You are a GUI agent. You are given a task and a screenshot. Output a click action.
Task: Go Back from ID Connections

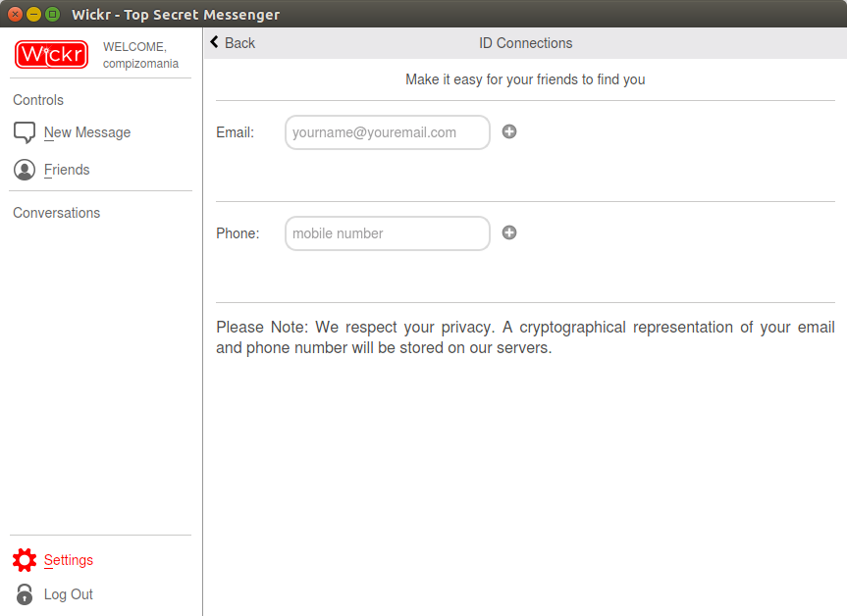239,42
